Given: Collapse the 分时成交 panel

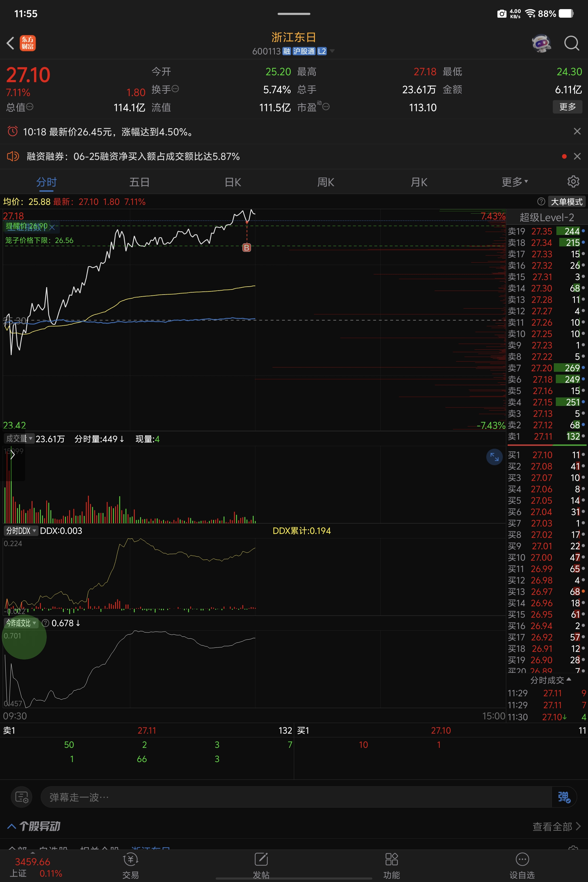Looking at the screenshot, I should coord(550,680).
